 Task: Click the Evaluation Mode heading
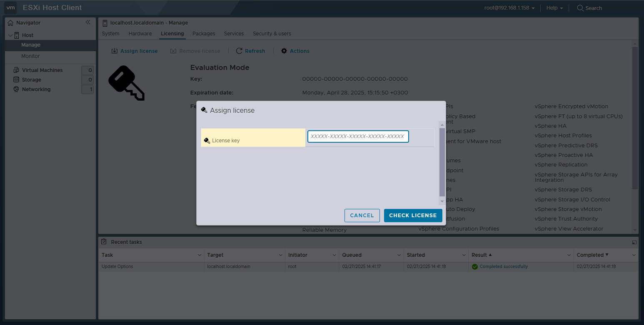click(220, 68)
